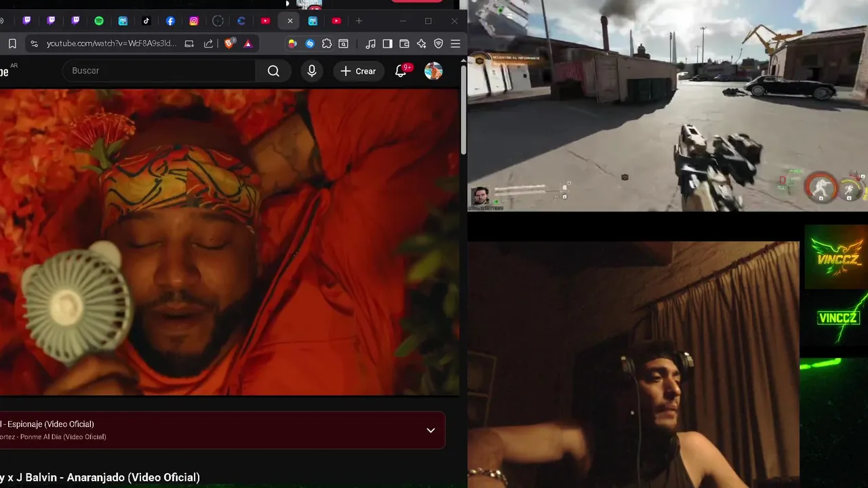868x488 pixels.
Task: Open the browser hamburger main menu
Action: point(455,43)
